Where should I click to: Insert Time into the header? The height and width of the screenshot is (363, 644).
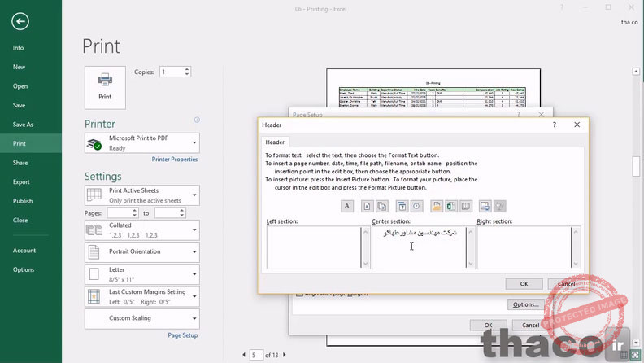pos(416,207)
